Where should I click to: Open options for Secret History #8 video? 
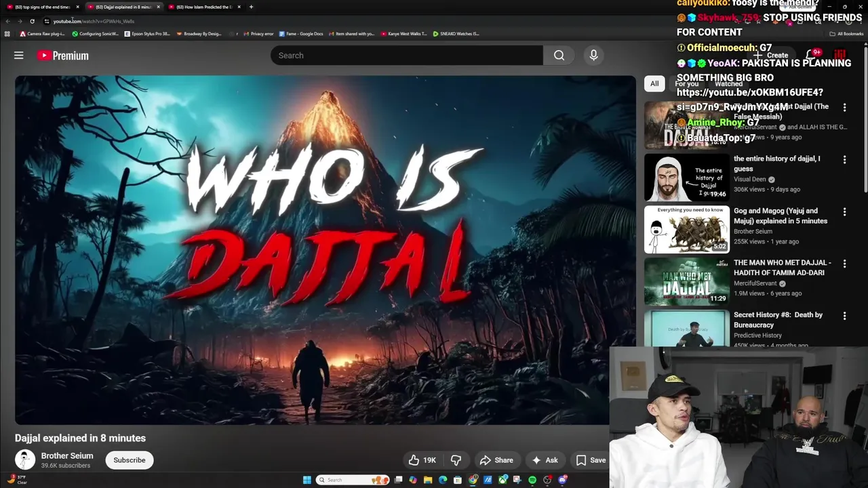tap(844, 316)
